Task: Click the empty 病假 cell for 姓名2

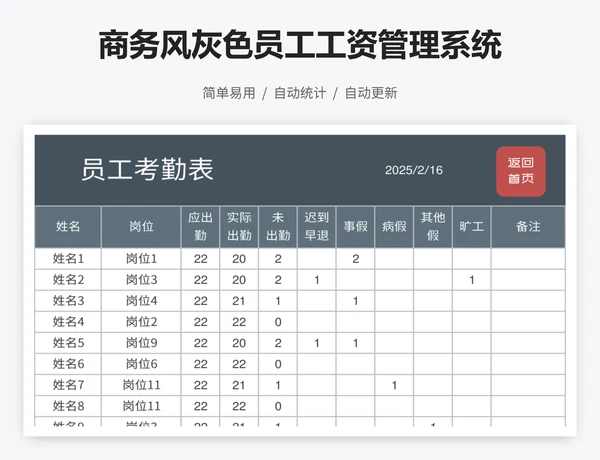Action: coord(394,280)
